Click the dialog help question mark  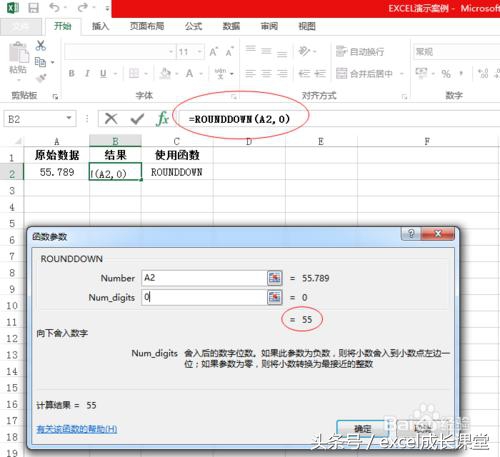(411, 234)
